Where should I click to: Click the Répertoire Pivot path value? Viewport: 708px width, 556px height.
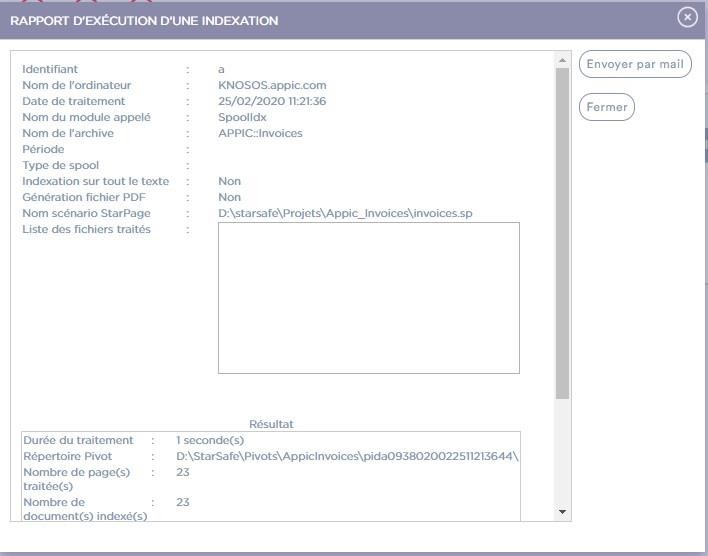[x=346, y=456]
